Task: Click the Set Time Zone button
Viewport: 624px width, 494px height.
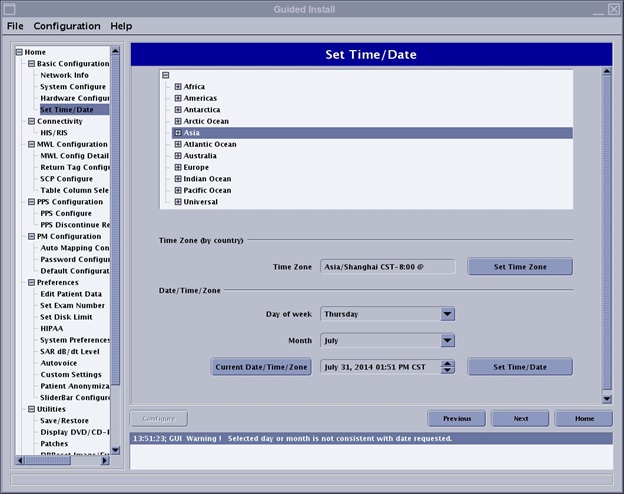Action: coord(519,267)
